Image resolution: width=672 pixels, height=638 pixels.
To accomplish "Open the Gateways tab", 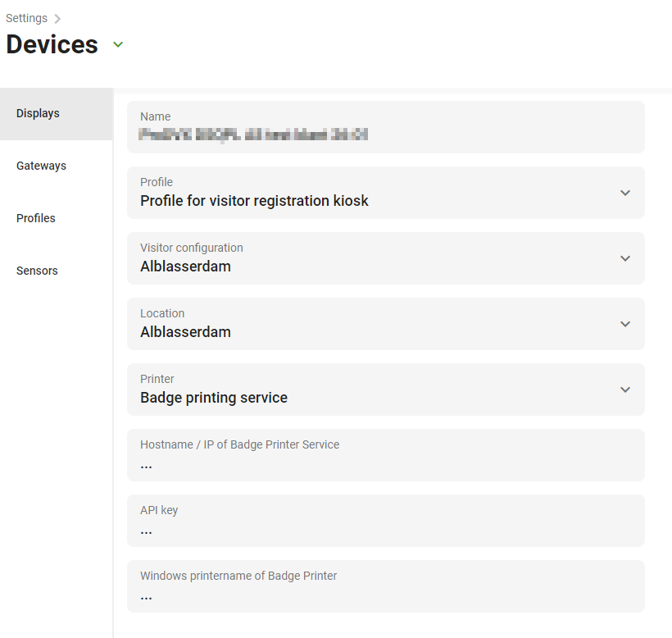I will pos(41,166).
